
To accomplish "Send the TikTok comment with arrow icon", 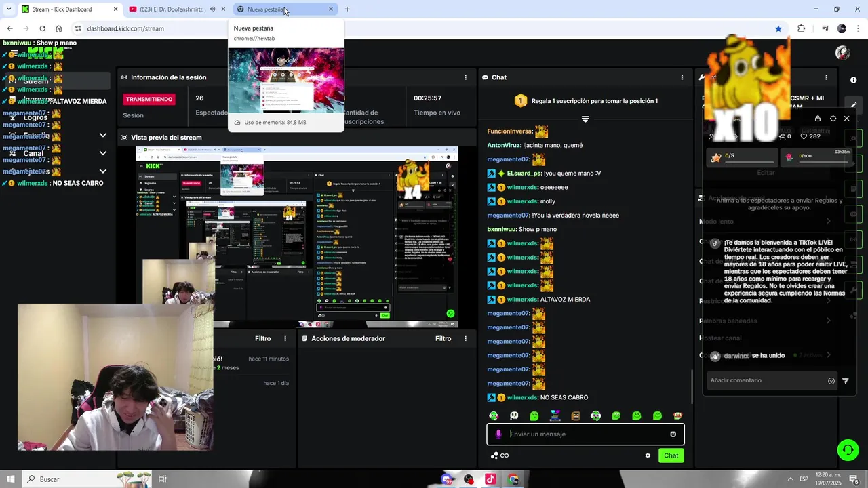I will click(845, 381).
